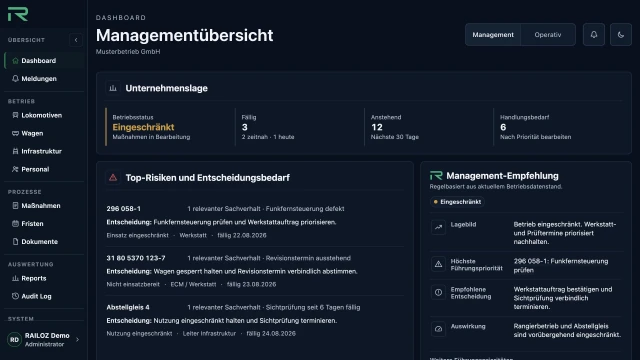The width and height of the screenshot is (640, 360).
Task: Open Reports in the sidebar
Action: tap(44, 278)
